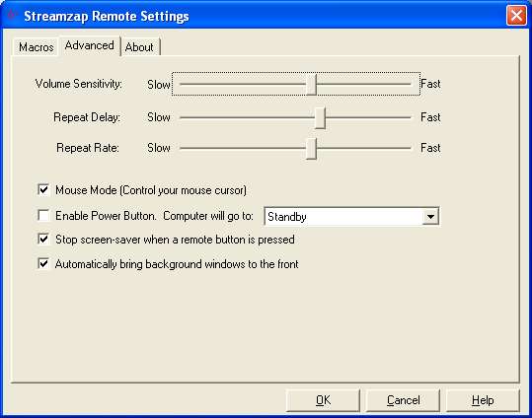Click the Cancel button

pyautogui.click(x=403, y=400)
